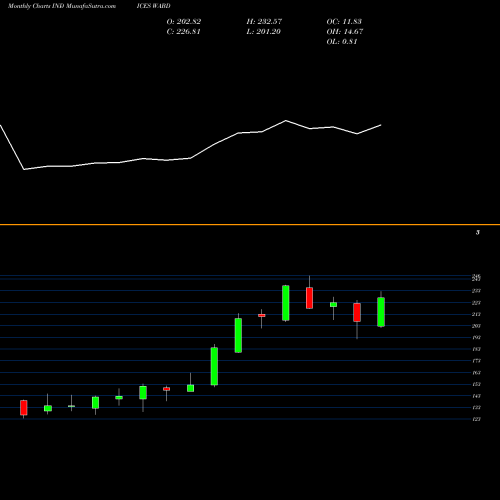Screen dimensions: 500x500
Task: Click the OC 11.83 readout
Action: pyautogui.click(x=344, y=22)
